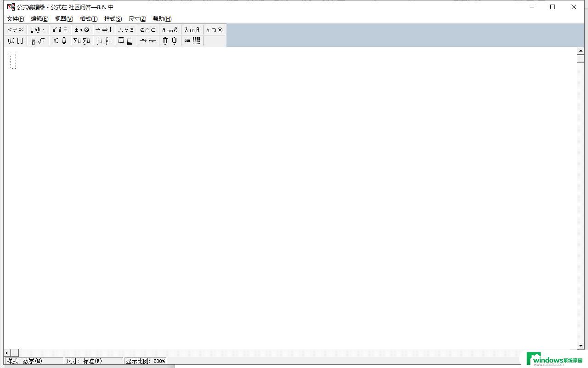Open the products and set theory templates palette
Image resolution: width=588 pixels, height=368 pixels.
tap(170, 41)
